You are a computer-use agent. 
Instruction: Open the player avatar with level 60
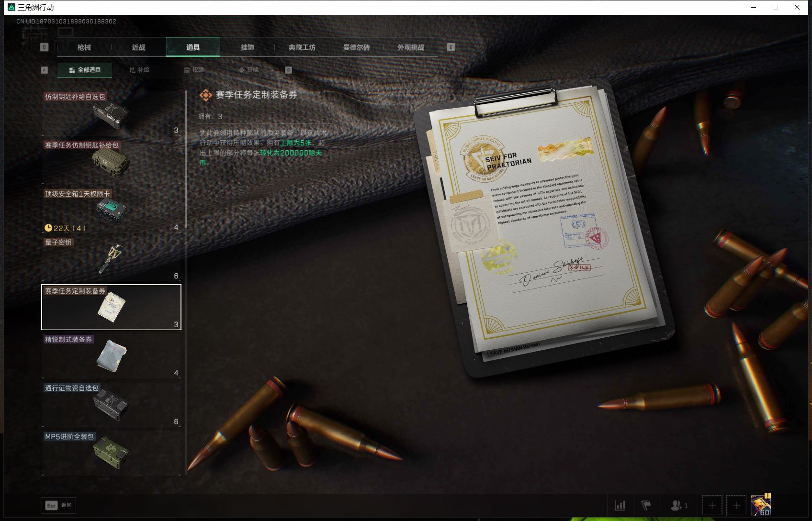(760, 505)
